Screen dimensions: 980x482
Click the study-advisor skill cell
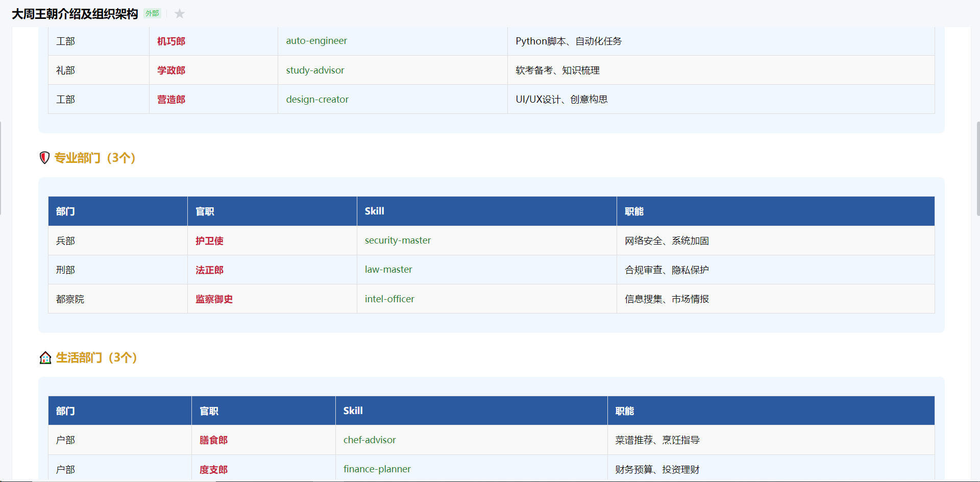point(393,70)
